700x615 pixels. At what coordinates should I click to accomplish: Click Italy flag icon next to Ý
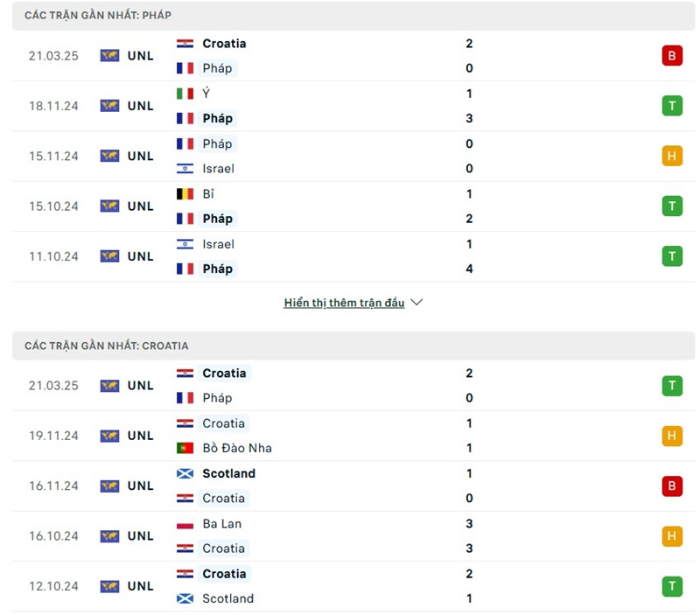point(185,94)
